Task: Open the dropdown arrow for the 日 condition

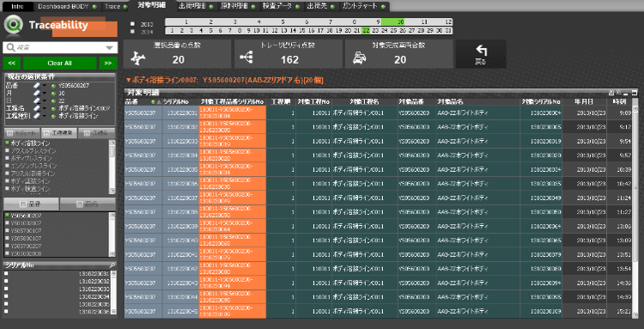Action: tap(46, 101)
